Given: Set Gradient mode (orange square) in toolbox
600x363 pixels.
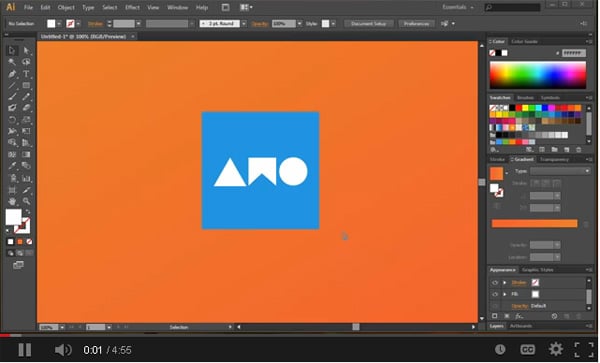Looking at the screenshot, I should click(20, 242).
